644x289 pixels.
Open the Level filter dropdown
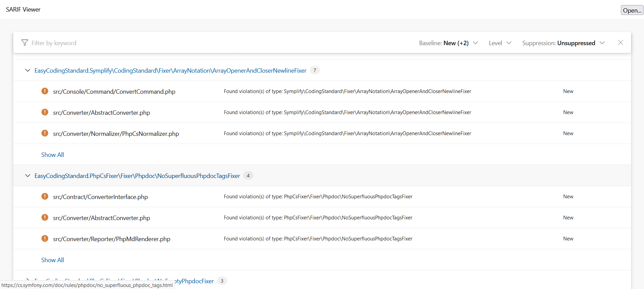(500, 43)
